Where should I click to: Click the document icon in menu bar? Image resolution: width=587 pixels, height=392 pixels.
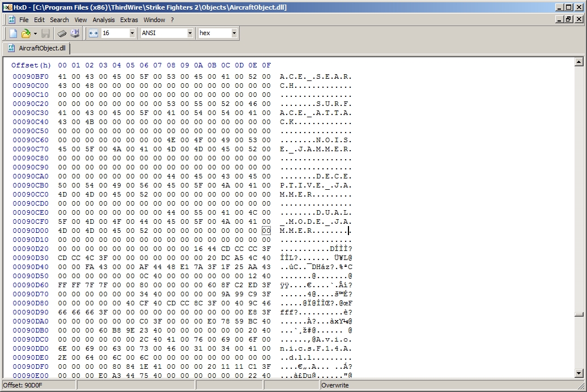click(11, 20)
